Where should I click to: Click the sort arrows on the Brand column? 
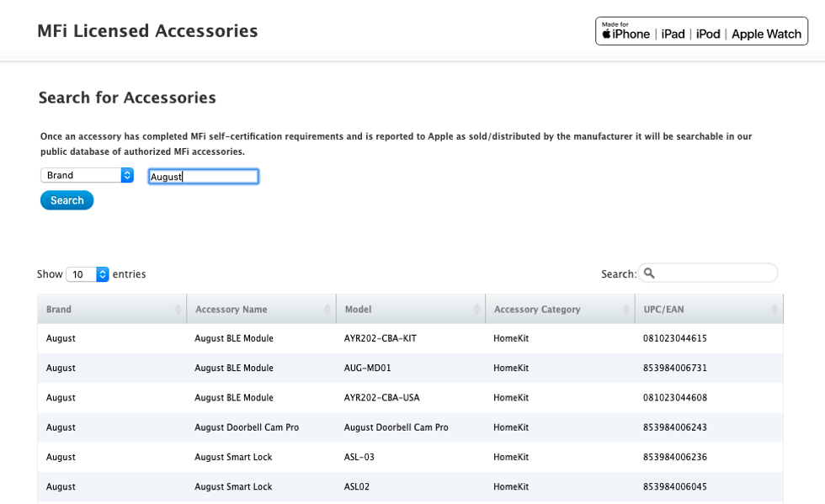tap(178, 308)
